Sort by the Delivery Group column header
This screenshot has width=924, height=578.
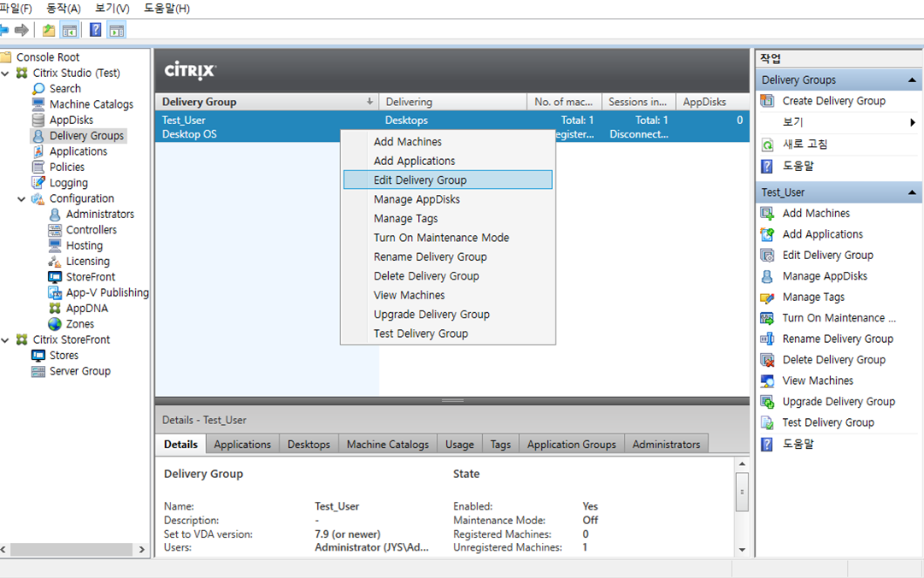[267, 102]
